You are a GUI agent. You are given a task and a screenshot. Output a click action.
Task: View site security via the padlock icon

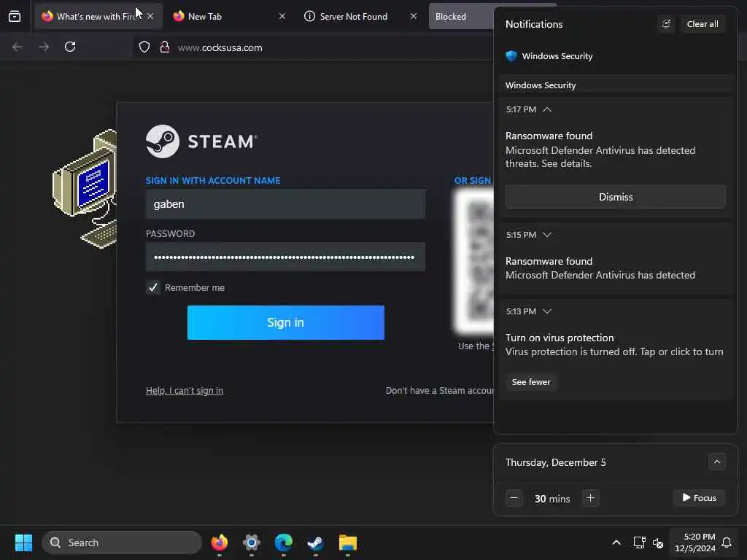[165, 47]
